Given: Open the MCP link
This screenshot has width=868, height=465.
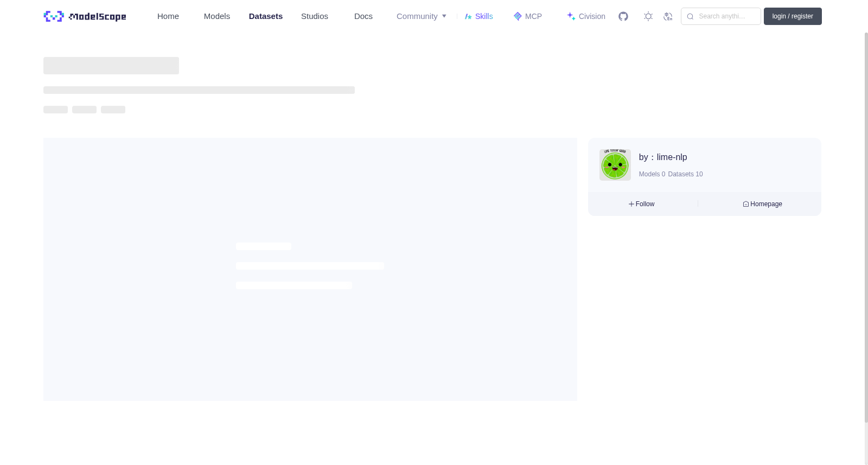Looking at the screenshot, I should click(528, 16).
